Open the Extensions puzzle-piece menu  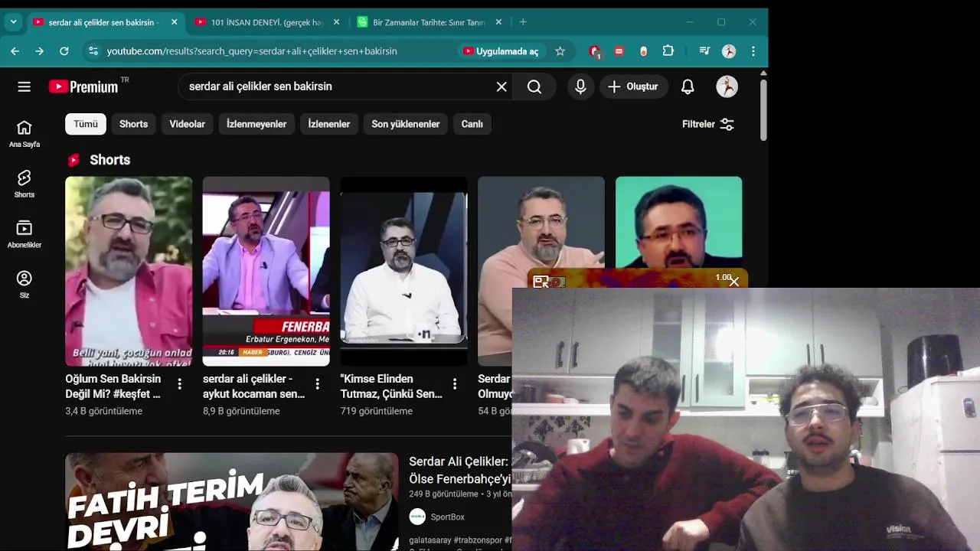point(668,51)
